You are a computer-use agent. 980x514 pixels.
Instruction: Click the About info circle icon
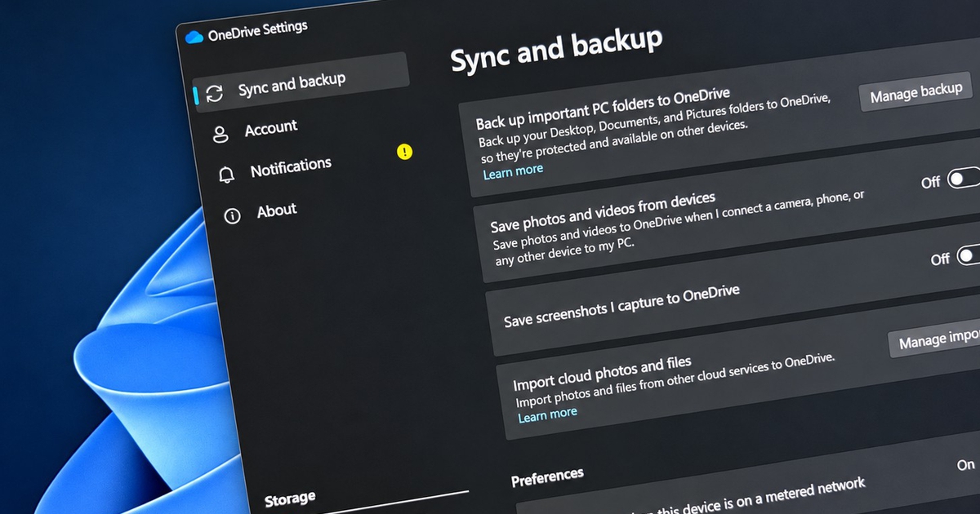[x=233, y=216]
